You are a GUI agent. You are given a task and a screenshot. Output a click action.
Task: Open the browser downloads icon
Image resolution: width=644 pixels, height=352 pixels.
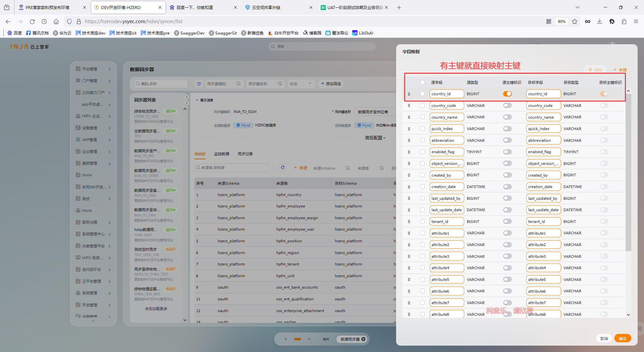pyautogui.click(x=599, y=21)
